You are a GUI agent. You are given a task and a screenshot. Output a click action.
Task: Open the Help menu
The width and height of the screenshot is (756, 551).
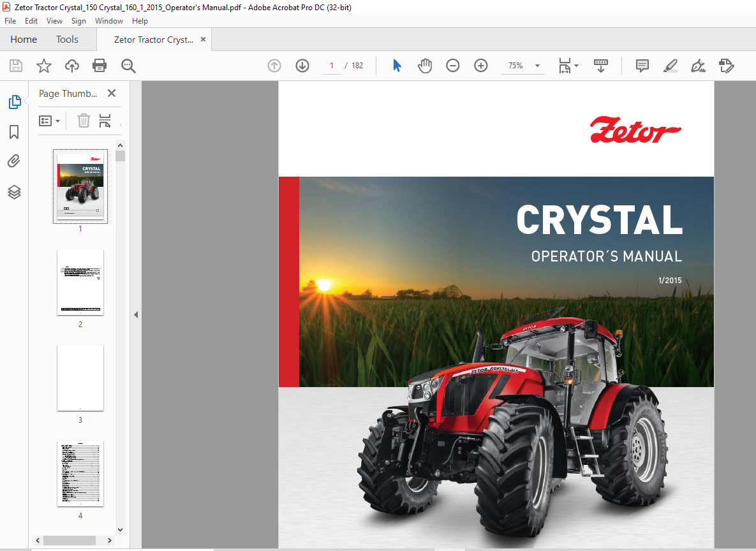coord(140,21)
